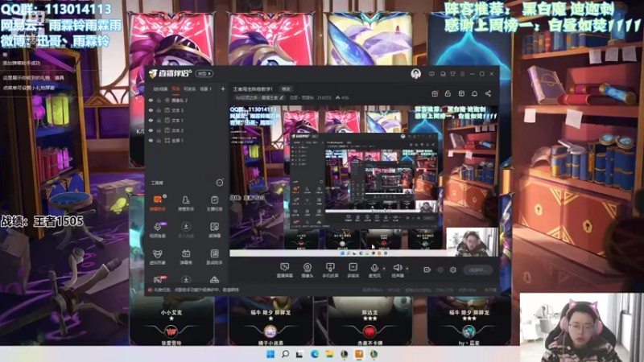This screenshot has height=362, width=644.
Task: Expand the microphone options arrow
Action: point(384,269)
